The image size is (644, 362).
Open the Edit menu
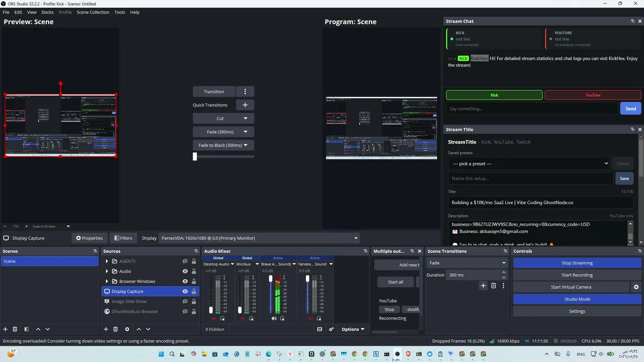click(18, 12)
